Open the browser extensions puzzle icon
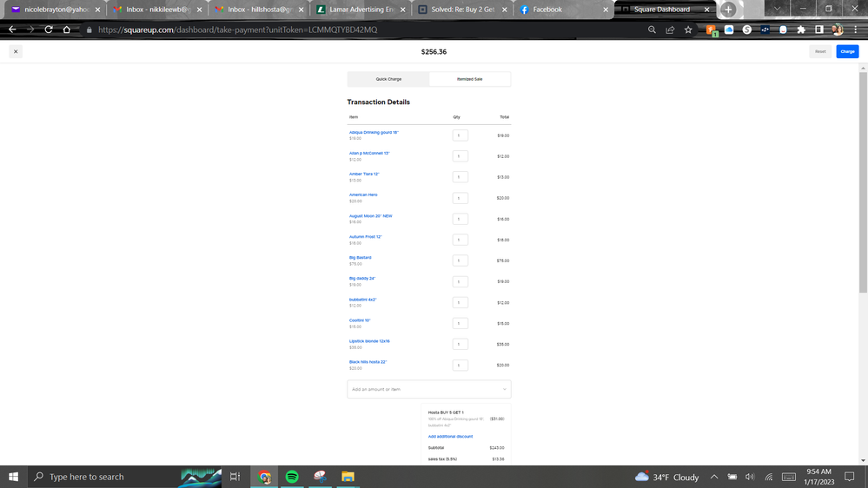Image resolution: width=868 pixels, height=488 pixels. point(801,30)
